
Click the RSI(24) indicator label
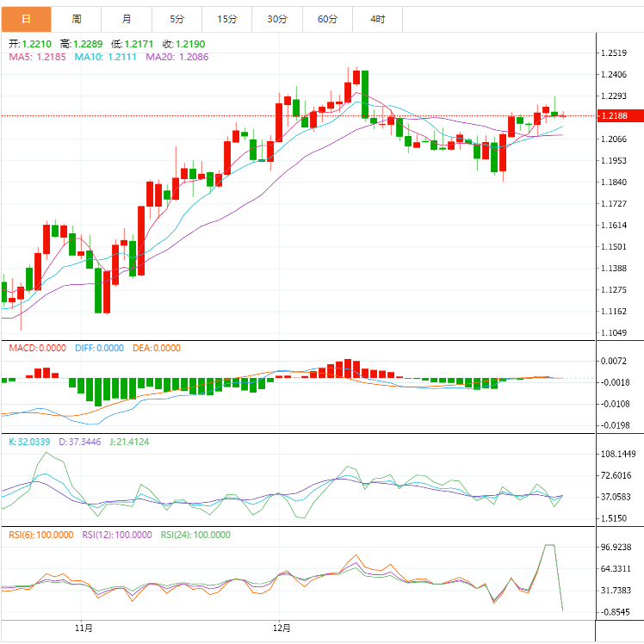pos(195,535)
